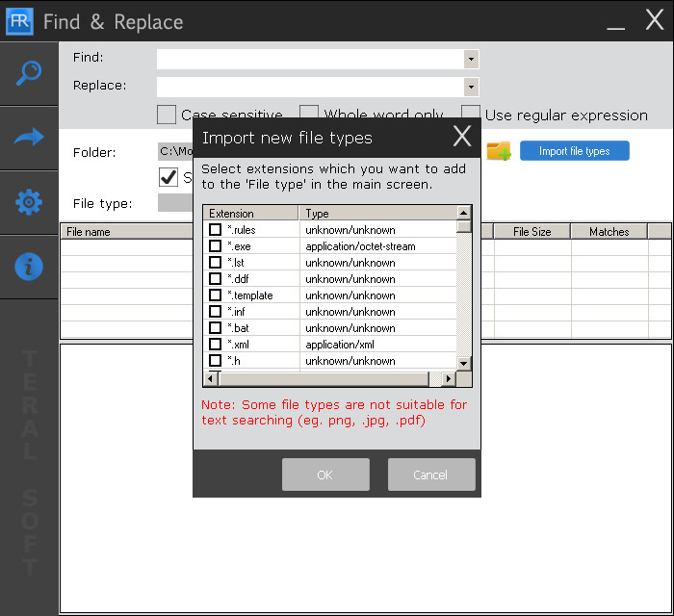Viewport: 674px width, 616px height.
Task: Click the Import file types button
Action: point(574,151)
